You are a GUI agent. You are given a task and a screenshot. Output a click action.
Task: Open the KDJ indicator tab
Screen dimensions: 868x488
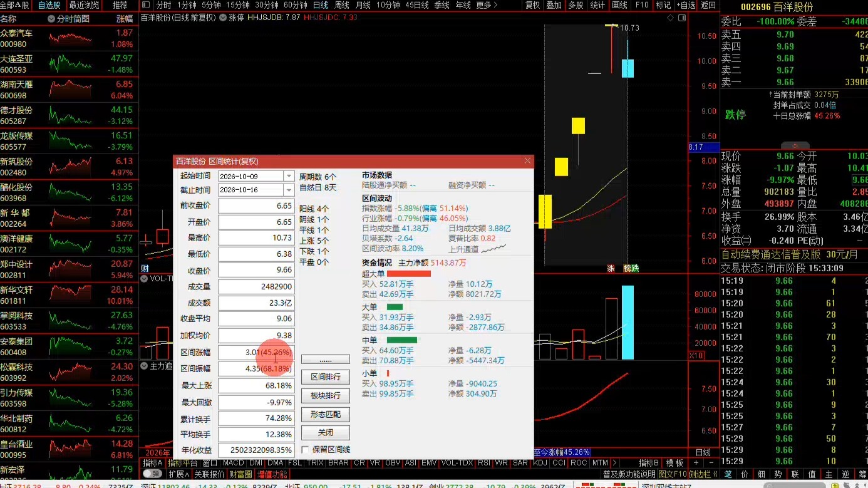tap(540, 463)
